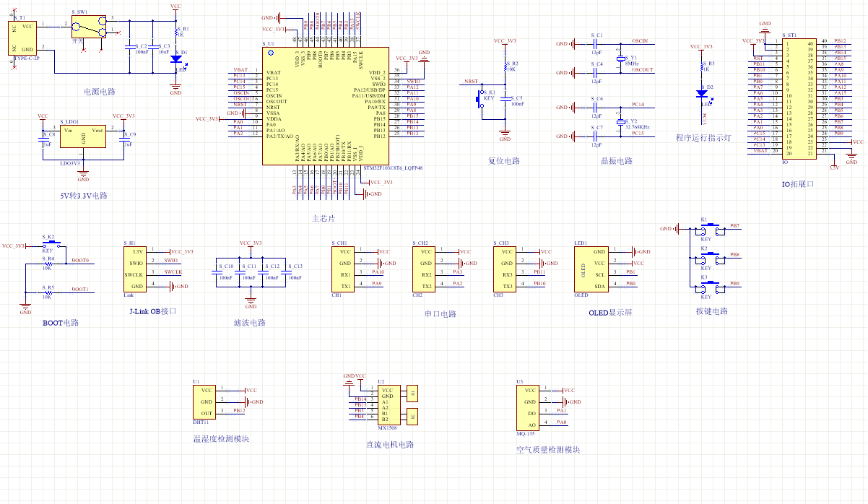
Task: Click the OSCOUT net label near S_C4
Action: (642, 70)
